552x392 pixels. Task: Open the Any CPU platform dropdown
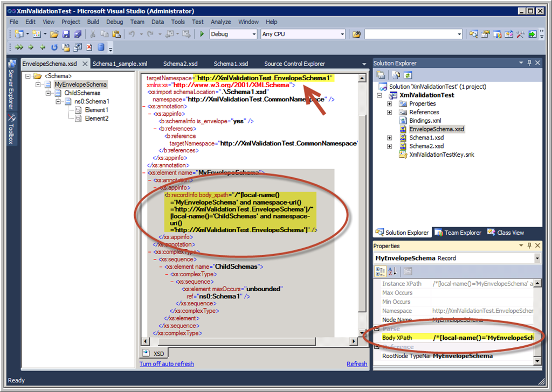coord(342,34)
